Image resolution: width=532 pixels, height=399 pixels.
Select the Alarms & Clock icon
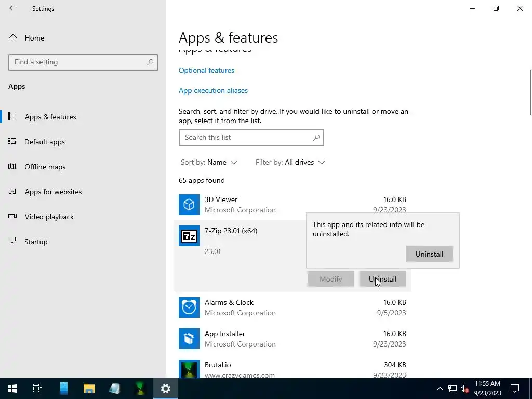click(x=189, y=308)
